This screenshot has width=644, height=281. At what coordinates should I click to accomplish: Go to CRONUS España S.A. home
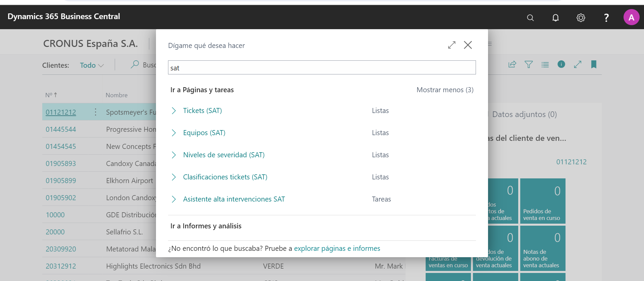click(x=91, y=44)
